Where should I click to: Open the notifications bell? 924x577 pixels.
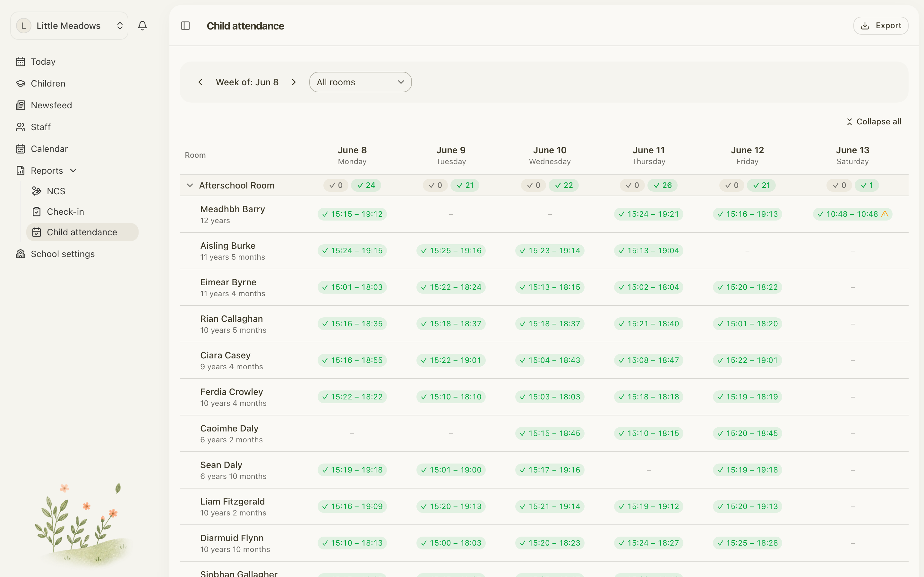tap(142, 26)
